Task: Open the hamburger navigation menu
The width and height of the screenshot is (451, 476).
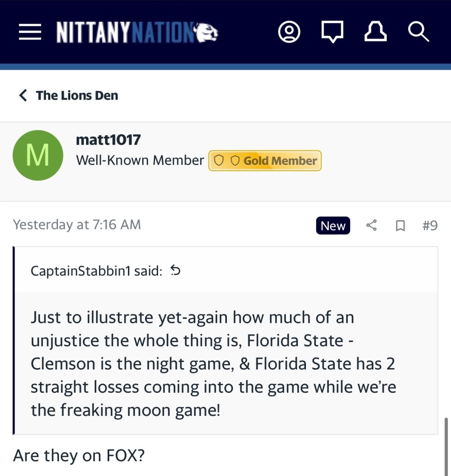Action: tap(30, 33)
